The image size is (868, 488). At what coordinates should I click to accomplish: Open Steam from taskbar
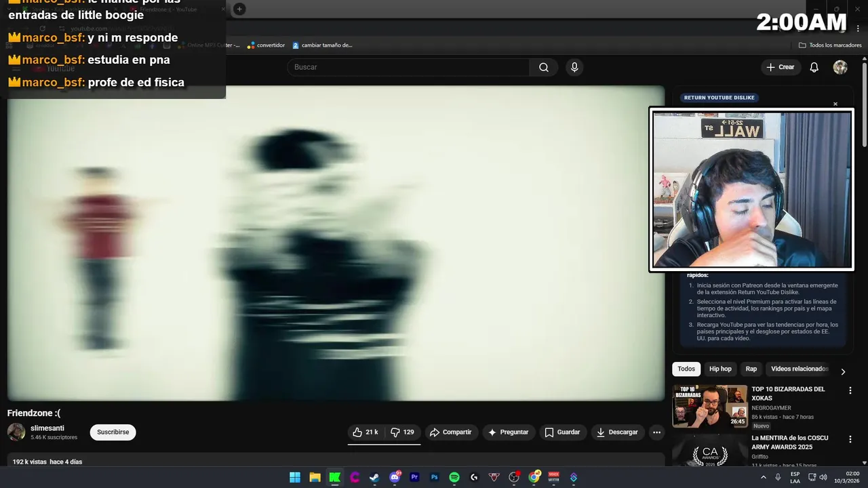374,477
